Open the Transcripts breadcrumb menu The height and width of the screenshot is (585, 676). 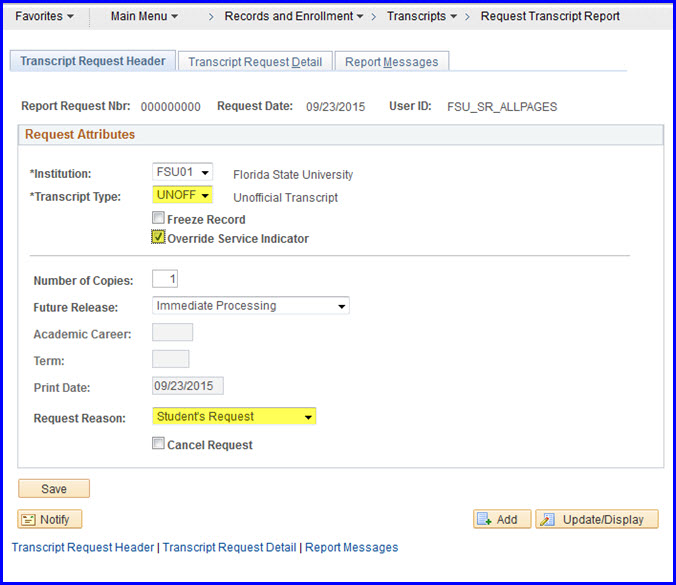pos(421,16)
